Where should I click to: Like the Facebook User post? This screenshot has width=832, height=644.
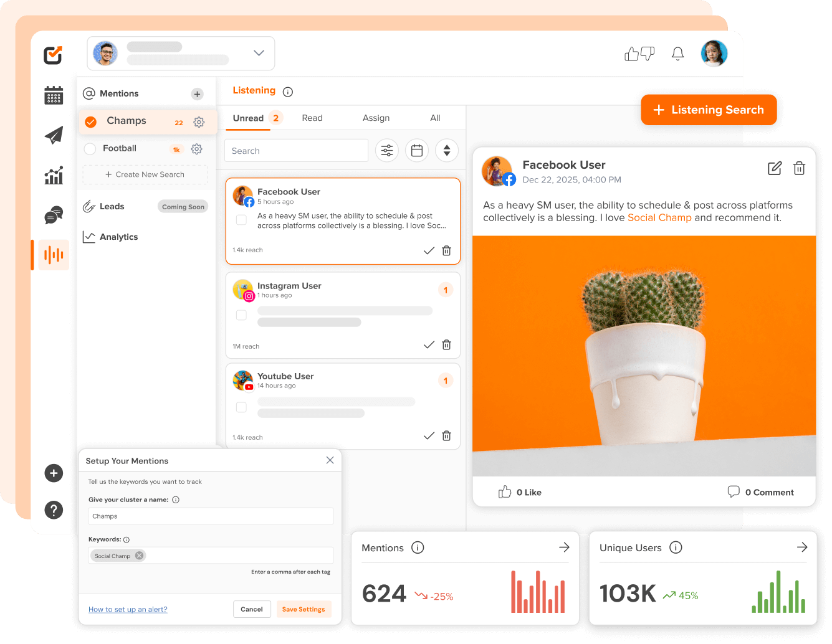(520, 492)
